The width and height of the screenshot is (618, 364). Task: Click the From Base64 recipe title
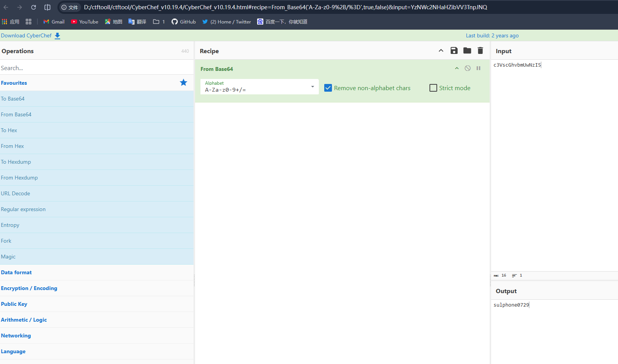pos(217,69)
